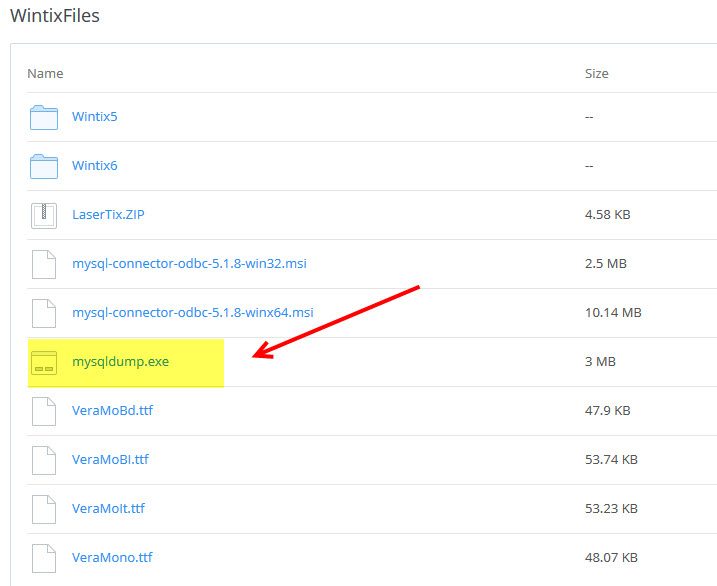The height and width of the screenshot is (586, 717).
Task: Select the LaserTix.ZIP archive icon
Action: 44,216
